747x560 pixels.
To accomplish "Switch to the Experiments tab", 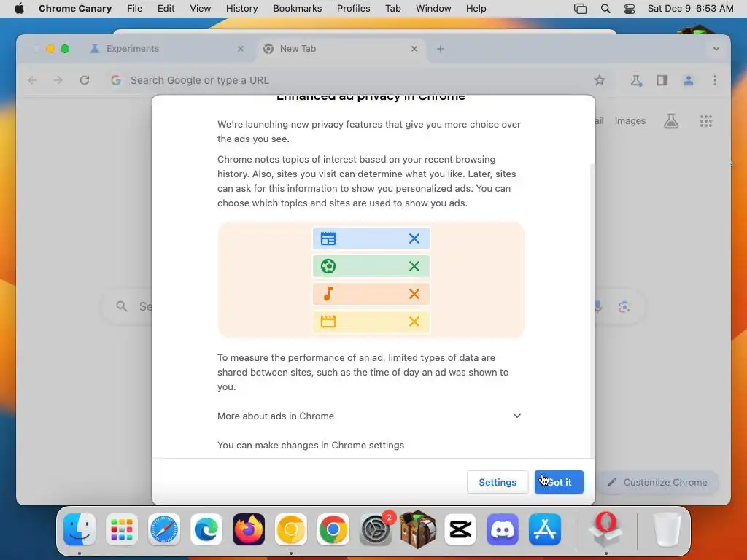I will 168,49.
